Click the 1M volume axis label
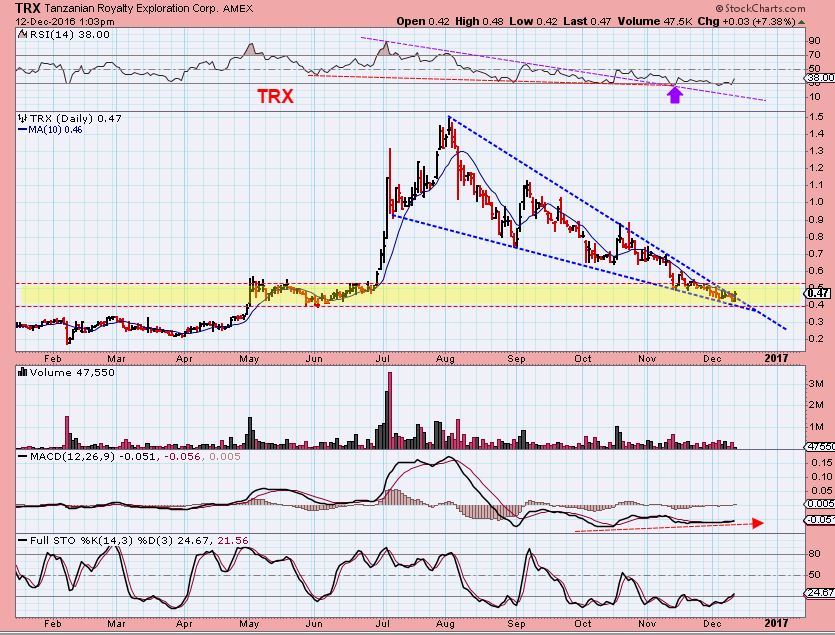 (x=816, y=427)
